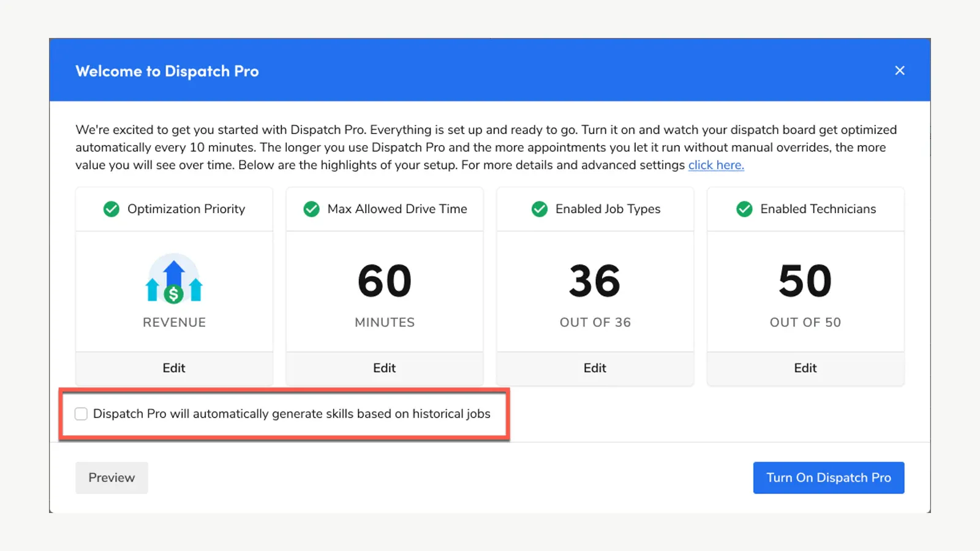Click the 'MINUTES' label

coord(385,323)
